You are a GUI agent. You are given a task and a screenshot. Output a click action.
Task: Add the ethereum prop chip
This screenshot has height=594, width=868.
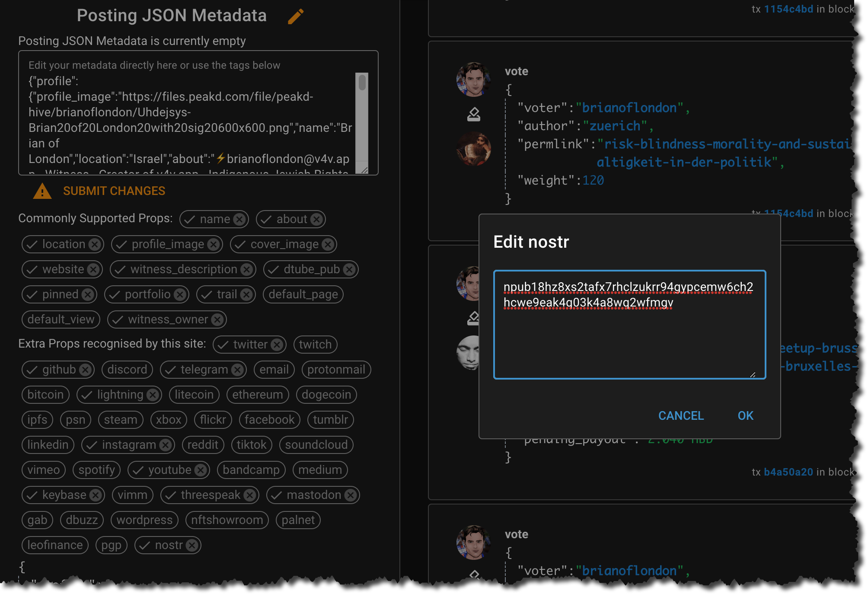tap(258, 395)
